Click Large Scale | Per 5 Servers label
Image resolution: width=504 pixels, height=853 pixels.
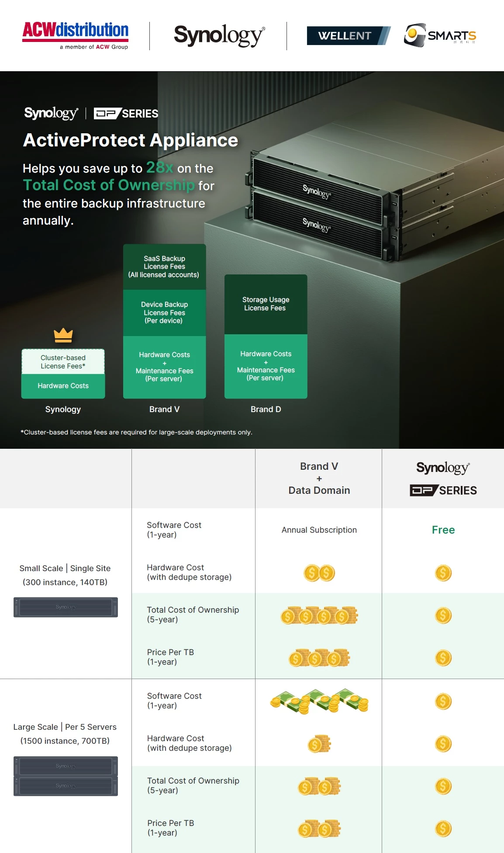pyautogui.click(x=65, y=727)
